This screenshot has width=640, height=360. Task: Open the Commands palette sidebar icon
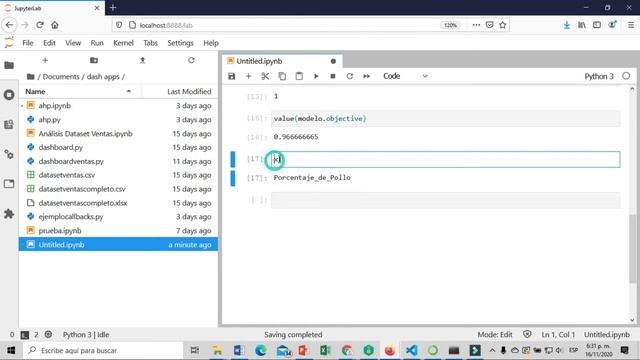click(x=9, y=124)
